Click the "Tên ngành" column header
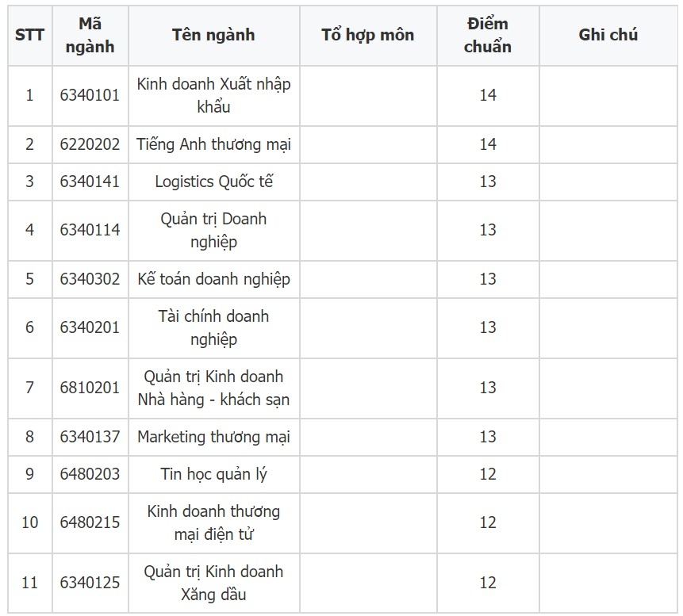Viewport: 683px width, 616px height. (213, 35)
